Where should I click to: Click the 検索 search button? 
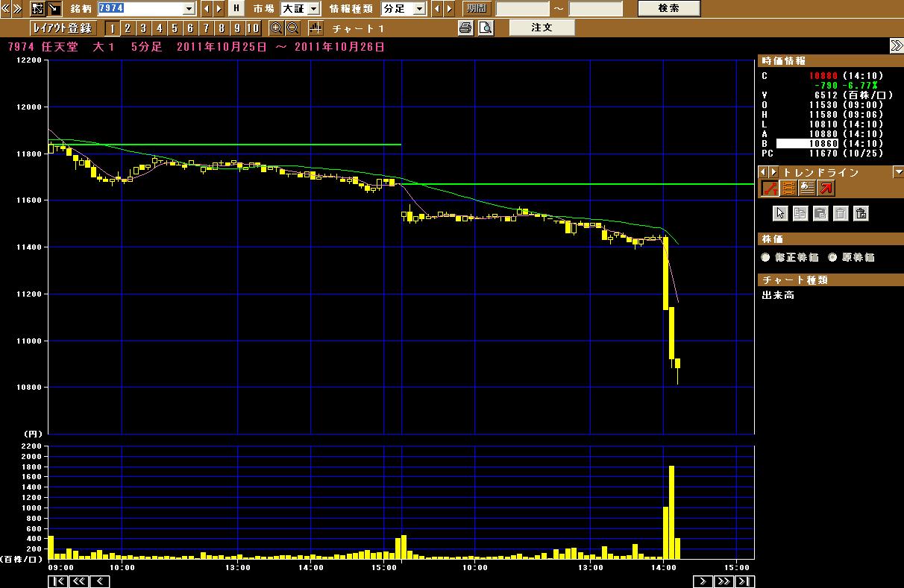point(669,9)
